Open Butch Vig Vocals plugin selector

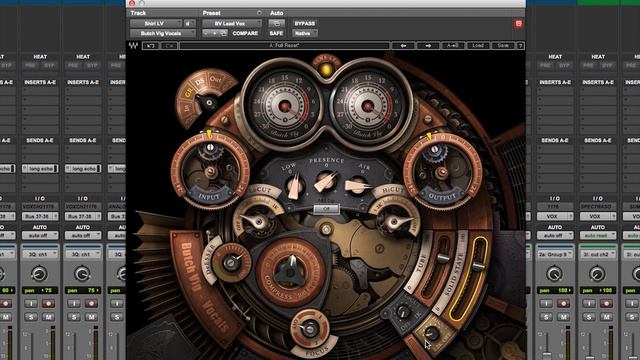(x=162, y=33)
